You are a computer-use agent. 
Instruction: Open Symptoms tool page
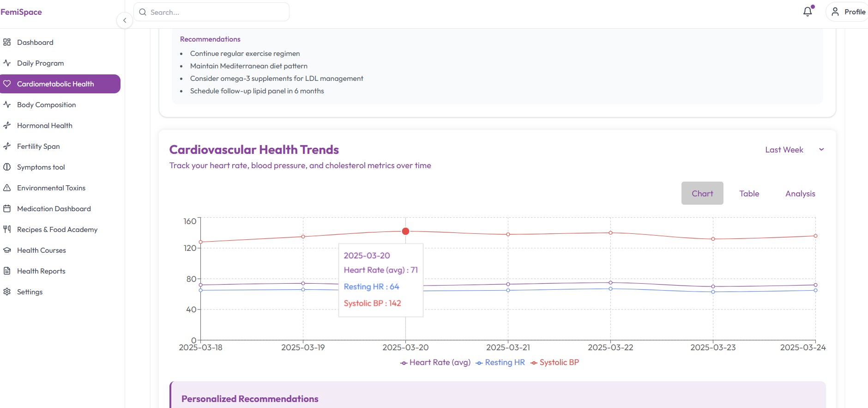click(x=60, y=167)
